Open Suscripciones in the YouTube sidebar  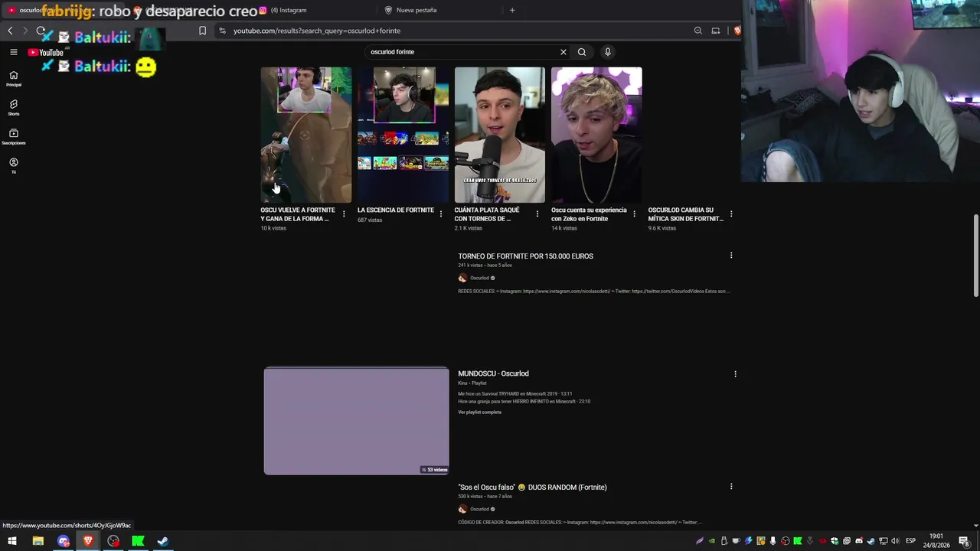coord(14,136)
